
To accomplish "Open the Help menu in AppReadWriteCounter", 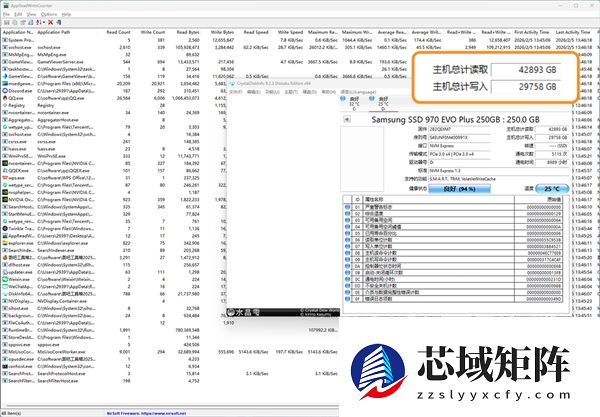I will click(x=67, y=14).
